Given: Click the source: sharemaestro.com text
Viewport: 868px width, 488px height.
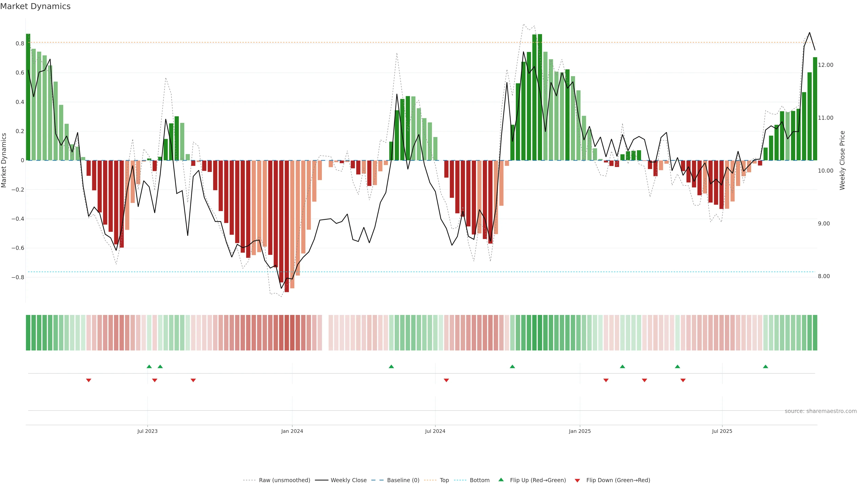Looking at the screenshot, I should [x=821, y=411].
